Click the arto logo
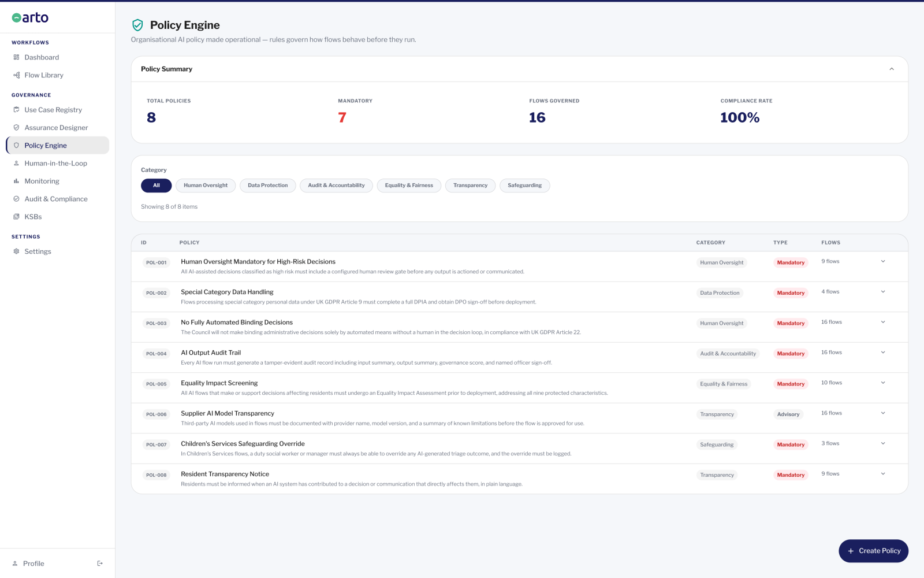The height and width of the screenshot is (578, 924). (30, 17)
